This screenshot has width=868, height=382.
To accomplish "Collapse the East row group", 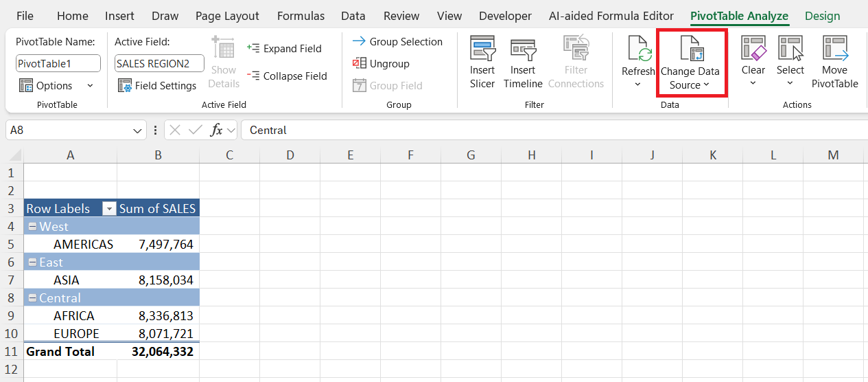I will 32,262.
